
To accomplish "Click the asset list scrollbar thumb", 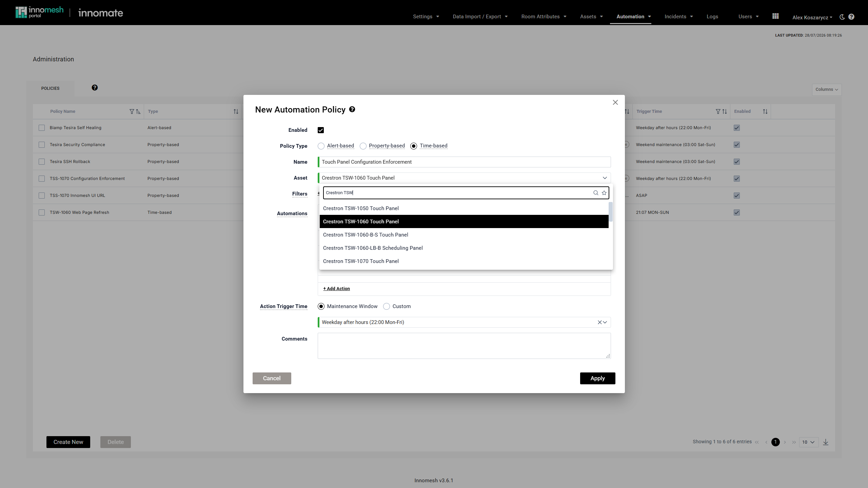I will point(611,211).
